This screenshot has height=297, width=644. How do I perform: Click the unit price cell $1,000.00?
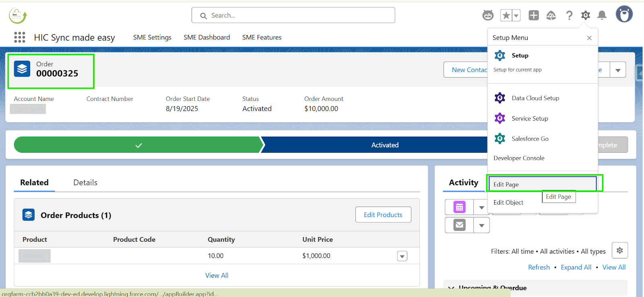pos(316,256)
